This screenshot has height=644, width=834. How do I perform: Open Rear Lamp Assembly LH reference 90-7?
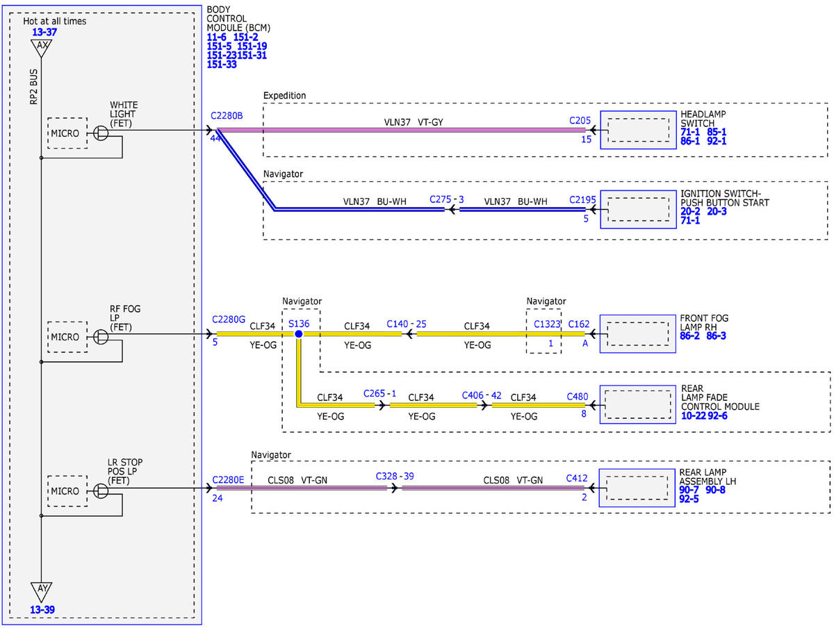point(691,490)
